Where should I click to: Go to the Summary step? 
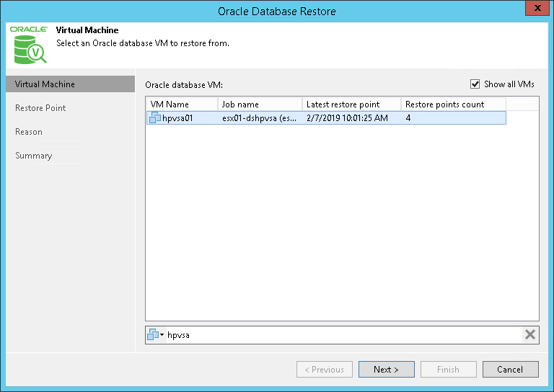pyautogui.click(x=34, y=156)
